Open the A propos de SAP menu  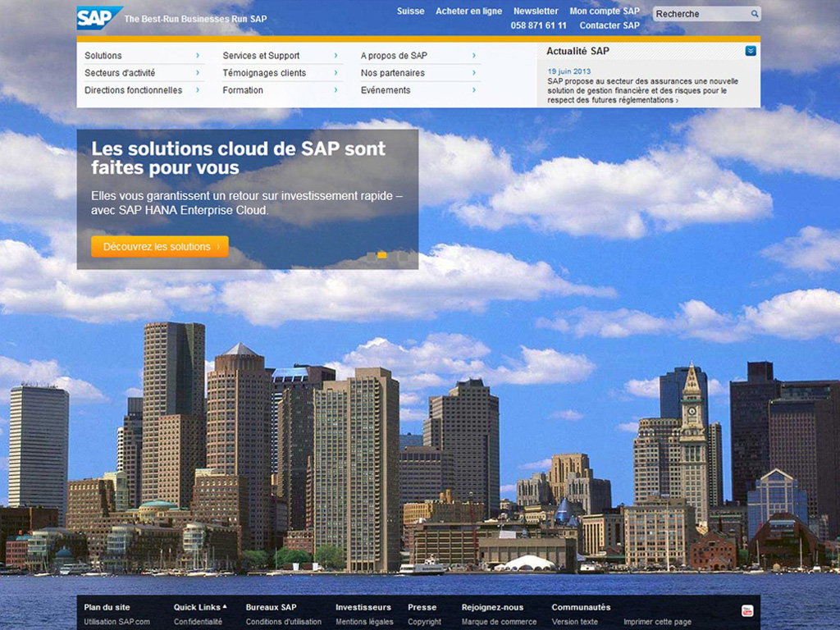point(394,56)
